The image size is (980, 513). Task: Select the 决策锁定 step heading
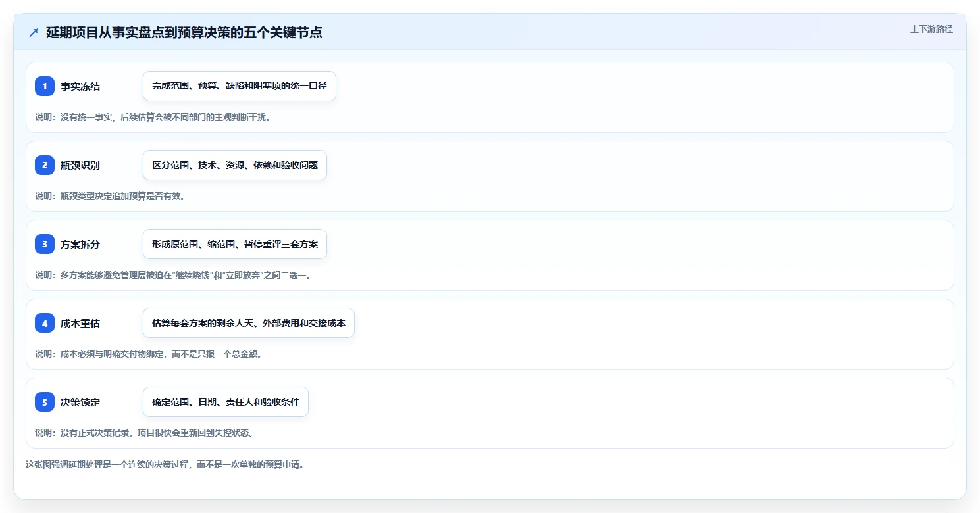[80, 402]
